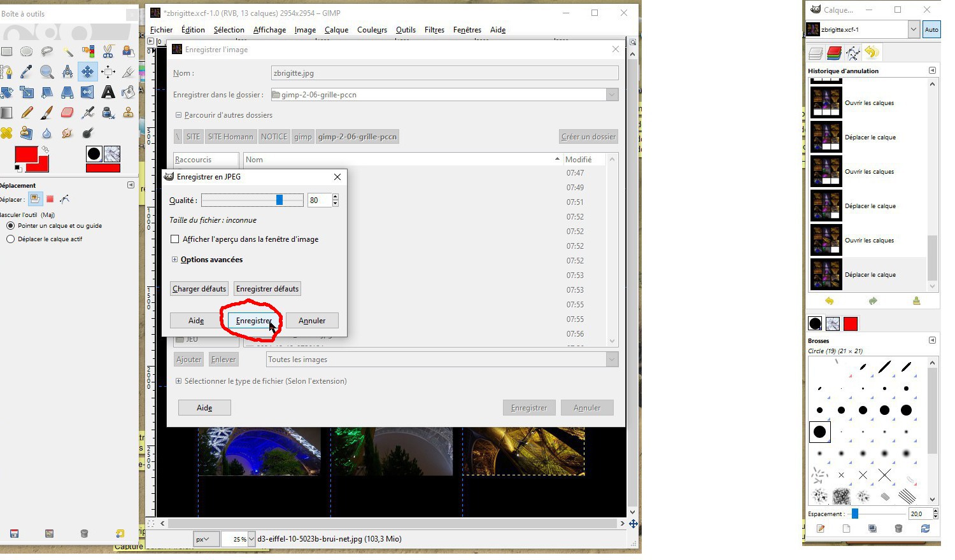Open the Fichier menu
Screen dimensions: 955x560
(x=161, y=30)
